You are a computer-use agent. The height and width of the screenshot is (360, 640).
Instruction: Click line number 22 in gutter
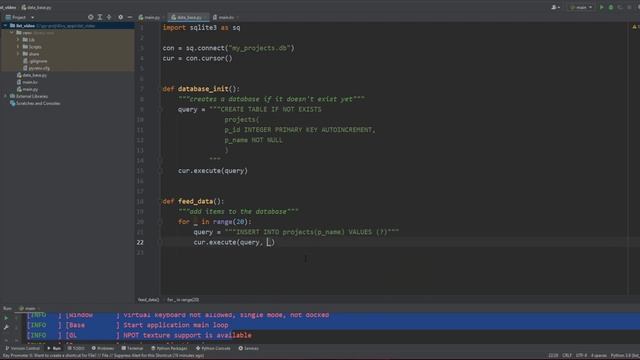point(140,242)
